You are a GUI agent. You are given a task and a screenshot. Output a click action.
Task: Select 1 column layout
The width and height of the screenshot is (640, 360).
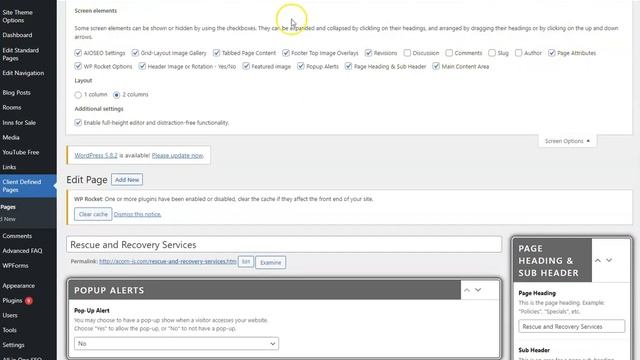click(x=78, y=95)
